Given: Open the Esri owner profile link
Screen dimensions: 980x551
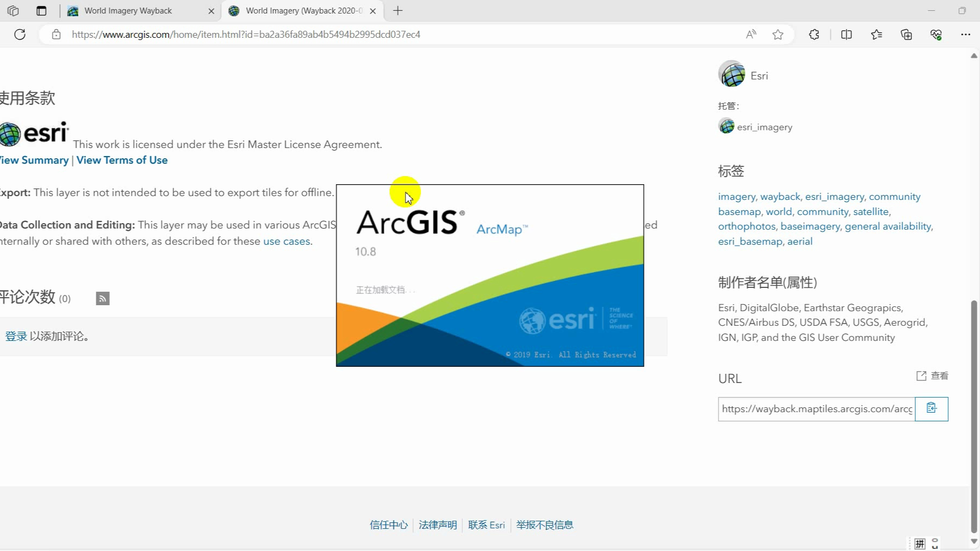Looking at the screenshot, I should [759, 76].
